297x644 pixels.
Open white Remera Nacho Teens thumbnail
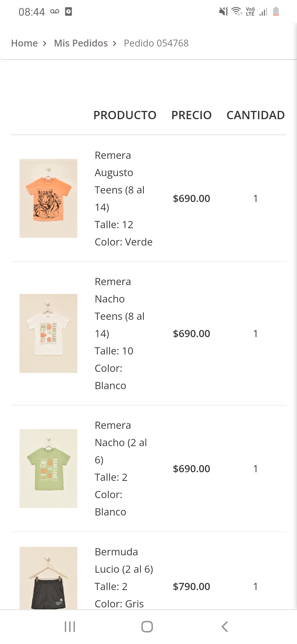coord(48,333)
